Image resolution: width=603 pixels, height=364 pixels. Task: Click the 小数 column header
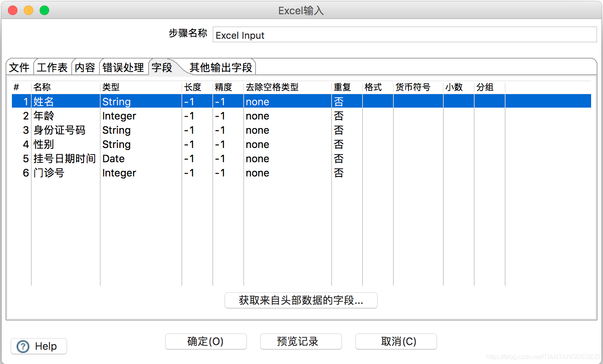tap(458, 87)
